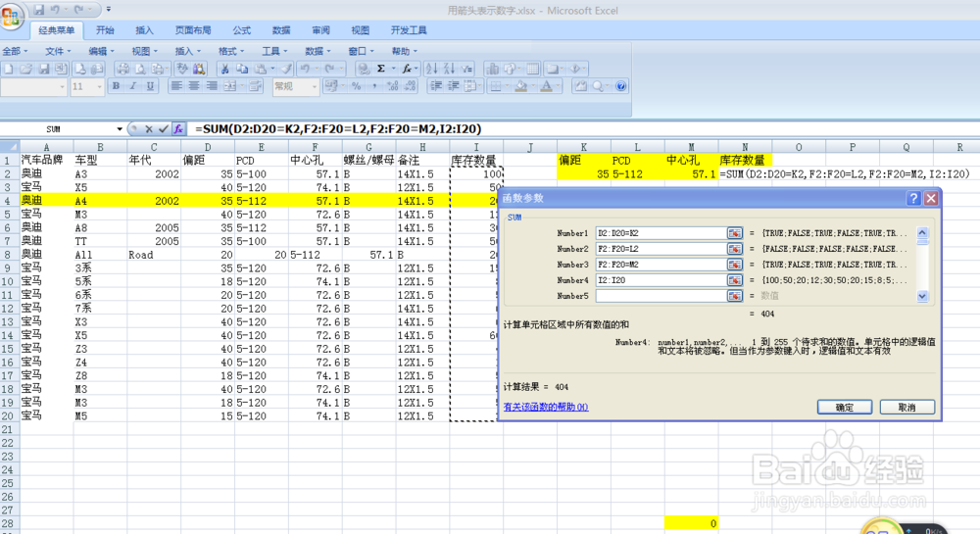Click the Print Preview toolbar icon
980x534 pixels.
click(140, 69)
